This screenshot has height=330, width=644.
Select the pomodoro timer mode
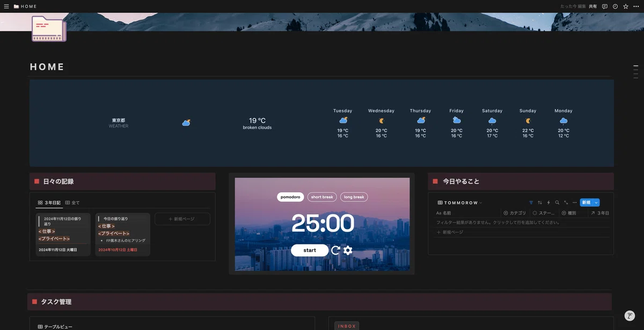click(x=290, y=197)
